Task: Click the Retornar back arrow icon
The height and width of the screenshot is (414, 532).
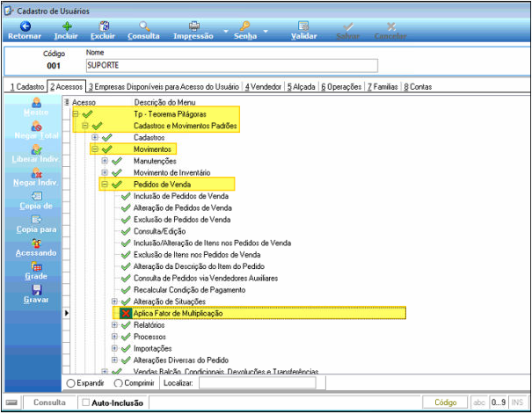Action: pyautogui.click(x=26, y=26)
